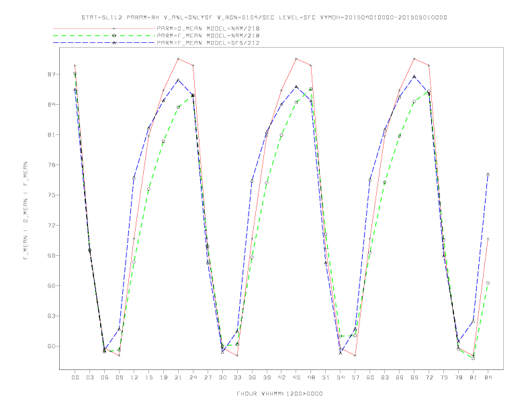Viewport: 532px width, 411px height.
Task: Click the chart title starting with STAT=SL1L2
Action: pos(264,17)
